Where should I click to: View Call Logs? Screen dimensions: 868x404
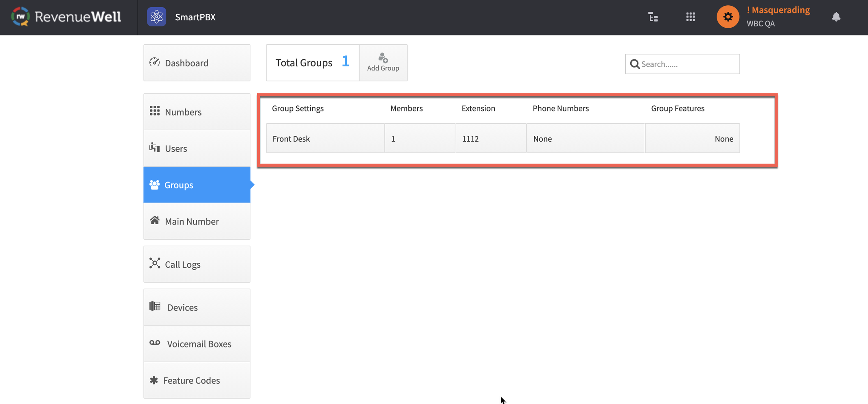coord(197,264)
